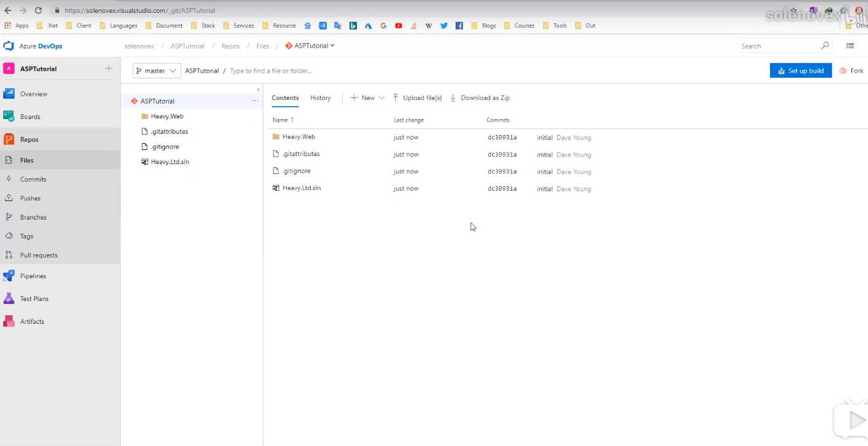Viewport: 868px width, 446px height.
Task: Open Branches under Repos
Action: [33, 217]
